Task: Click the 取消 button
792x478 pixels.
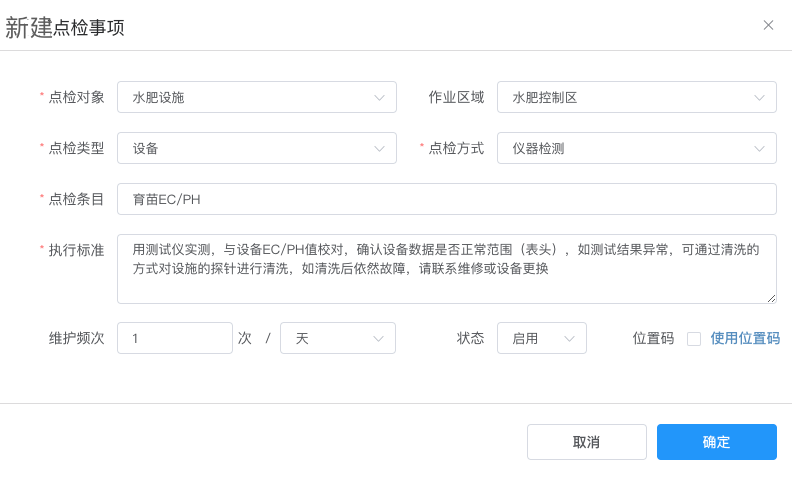Action: pyautogui.click(x=586, y=442)
